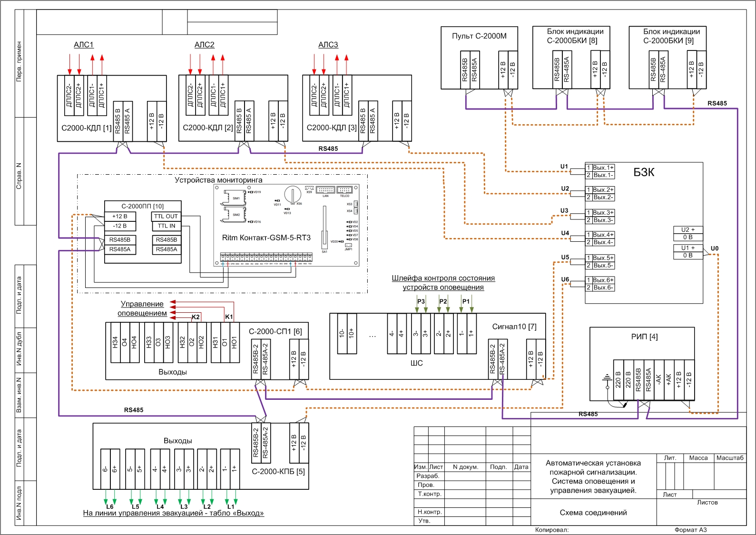The image size is (756, 535).
Task: Select the L1 output line label
Action: [x=231, y=507]
